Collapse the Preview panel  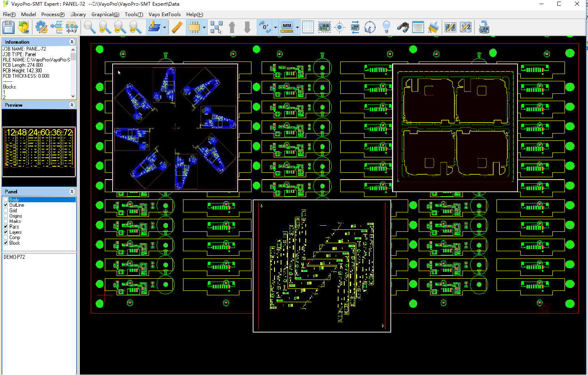72,105
